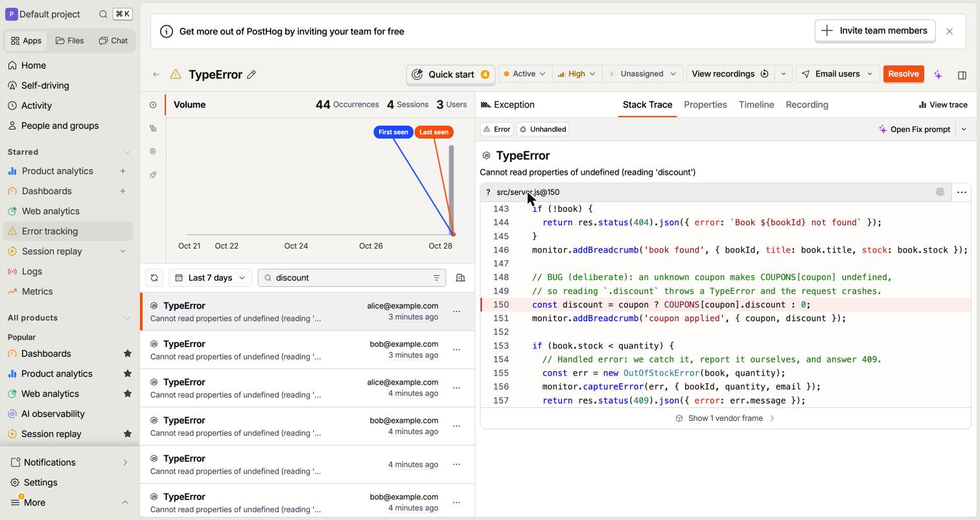Screen dimensions: 980x520
Task: Click the rocket icon in the left mini toolbar
Action: [x=153, y=175]
